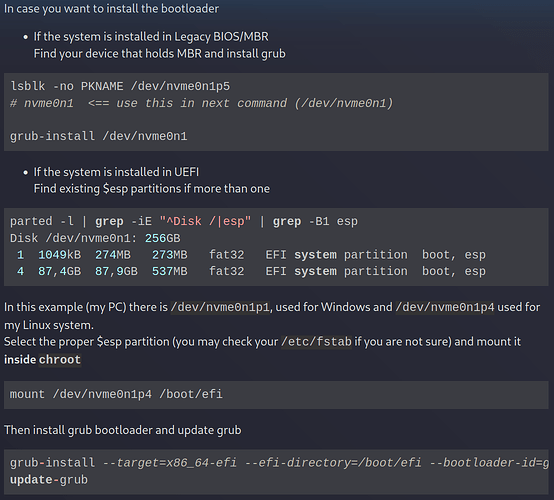Viewport: 554px width, 500px height.
Task: Click the 'update-grub' command line
Action: (49, 480)
